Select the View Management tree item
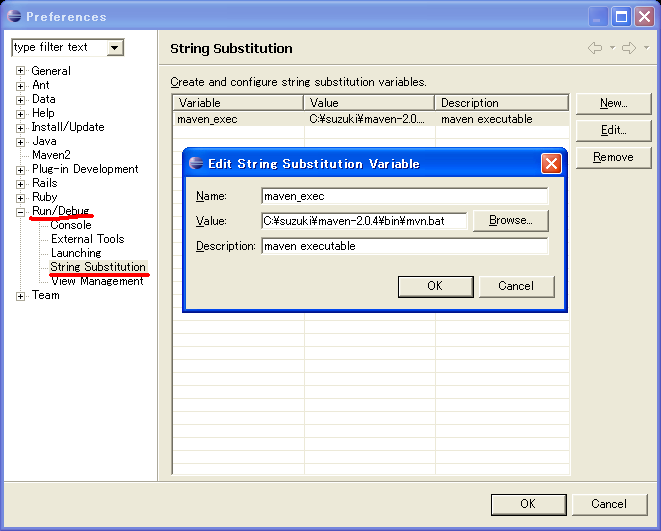This screenshot has height=531, width=661. (x=97, y=281)
